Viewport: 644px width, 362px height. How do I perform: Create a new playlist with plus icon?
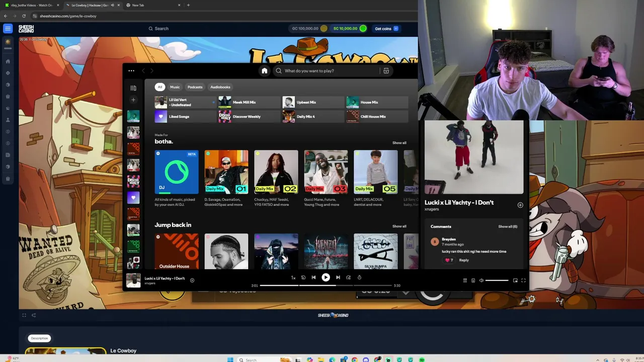click(133, 100)
